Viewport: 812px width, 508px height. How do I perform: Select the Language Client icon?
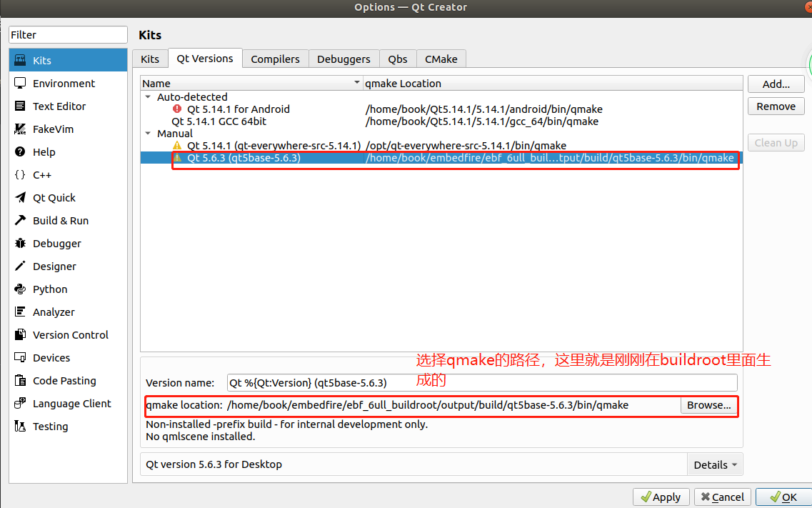click(x=20, y=403)
